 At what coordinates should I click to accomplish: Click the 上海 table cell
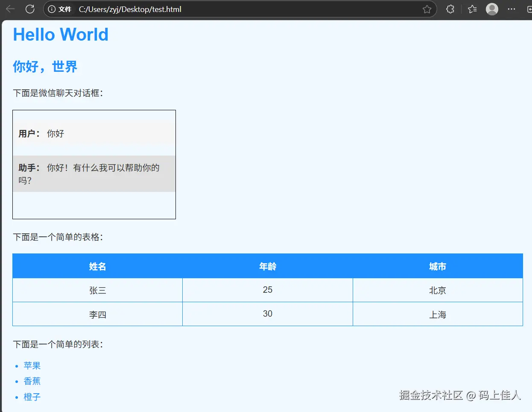[438, 314]
